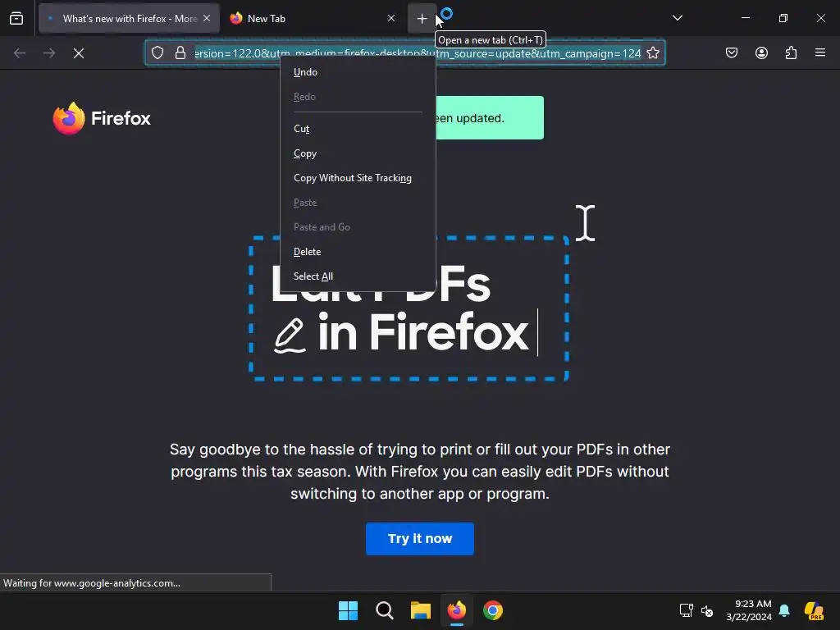Screen dimensions: 840x630
Task: Open the Windows Start menu
Action: coord(348,610)
